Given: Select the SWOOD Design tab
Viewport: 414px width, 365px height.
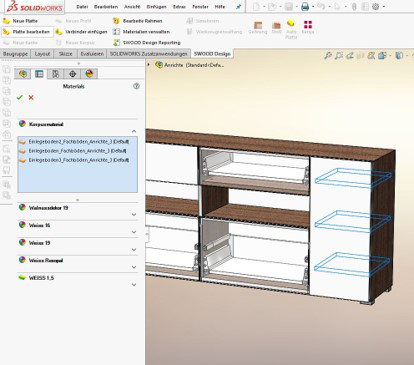Looking at the screenshot, I should click(212, 54).
